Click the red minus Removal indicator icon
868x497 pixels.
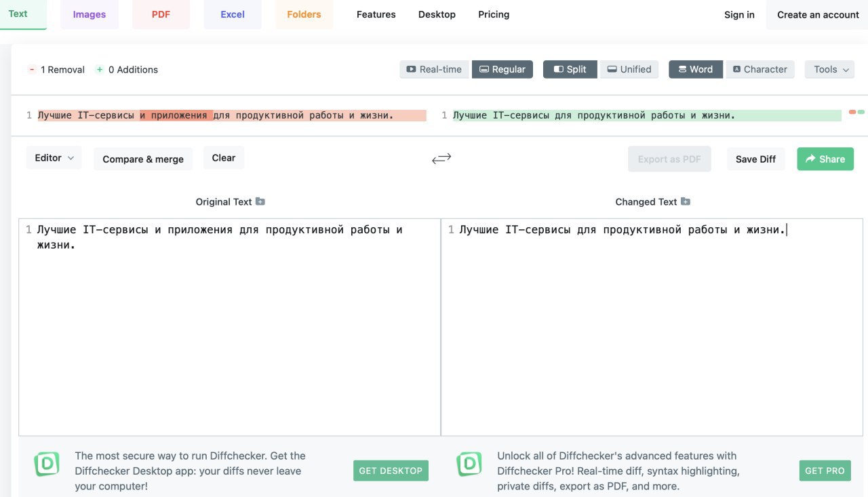coord(32,70)
